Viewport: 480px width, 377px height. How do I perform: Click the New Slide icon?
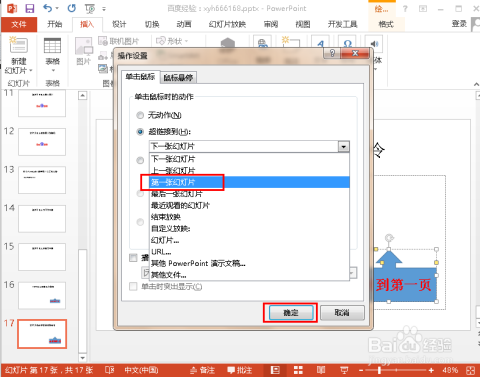pyautogui.click(x=19, y=46)
